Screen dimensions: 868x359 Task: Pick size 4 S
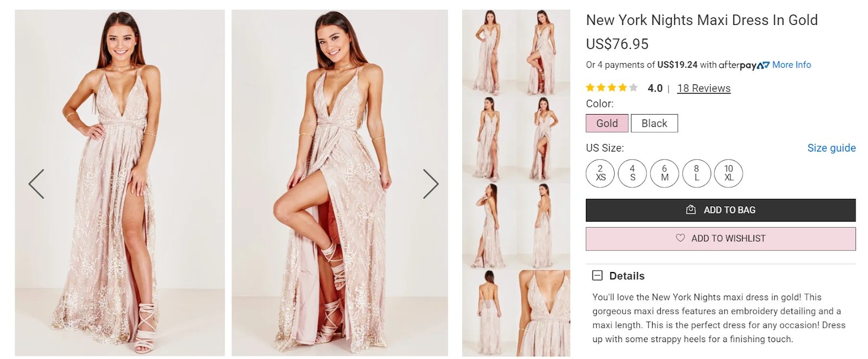point(632,173)
